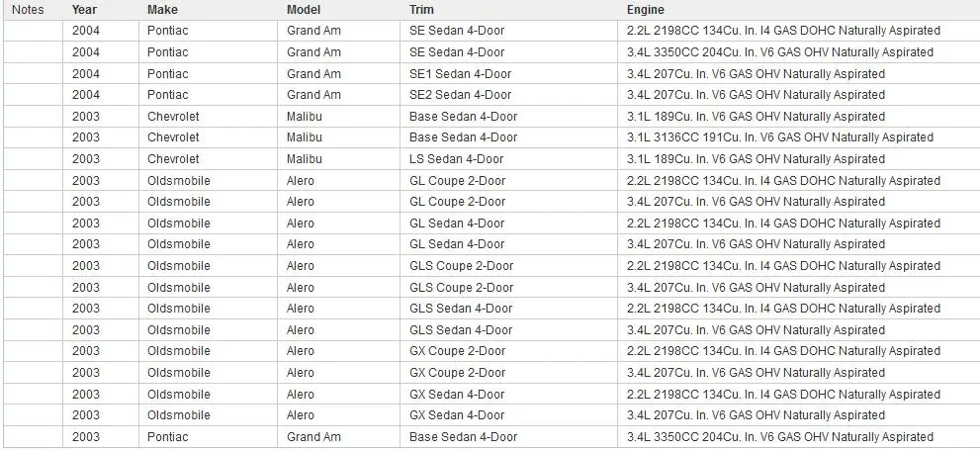
Task: Select the GX Coupe 2-Door 3.4L engine cell
Action: click(798, 373)
